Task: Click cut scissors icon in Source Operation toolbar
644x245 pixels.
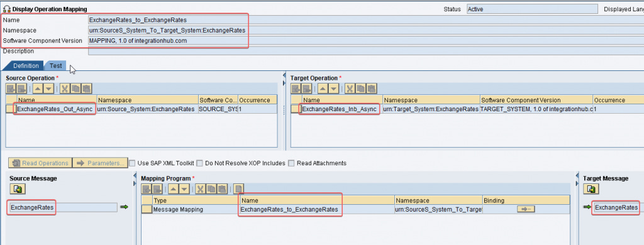Action: tap(65, 88)
